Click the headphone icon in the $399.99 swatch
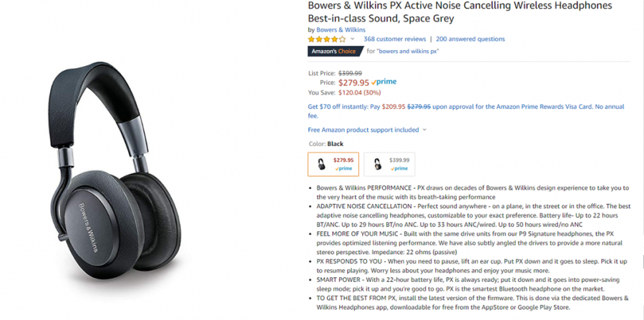Image resolution: width=644 pixels, height=320 pixels. coord(376,164)
